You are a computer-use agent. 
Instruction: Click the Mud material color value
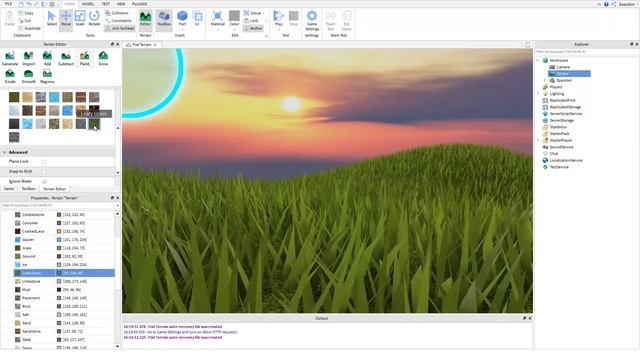tap(72, 290)
